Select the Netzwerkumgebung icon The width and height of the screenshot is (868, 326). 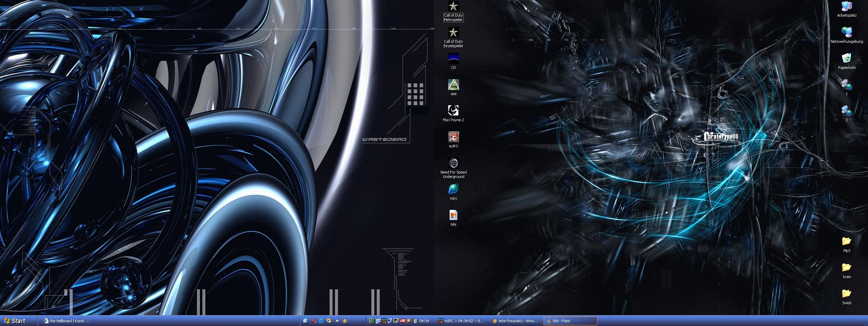tap(847, 33)
